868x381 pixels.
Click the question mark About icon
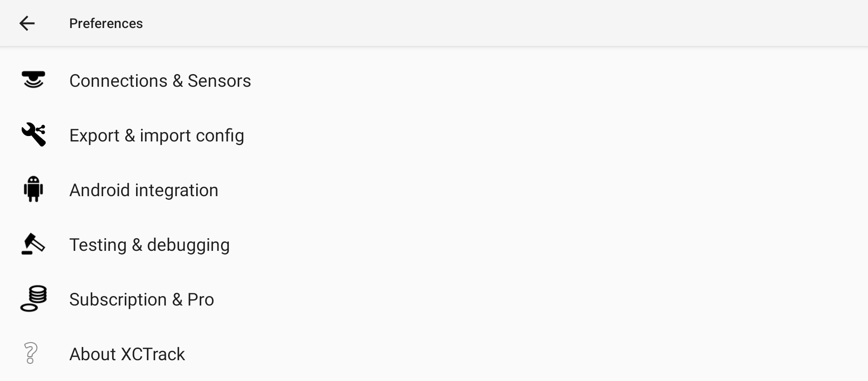(31, 353)
